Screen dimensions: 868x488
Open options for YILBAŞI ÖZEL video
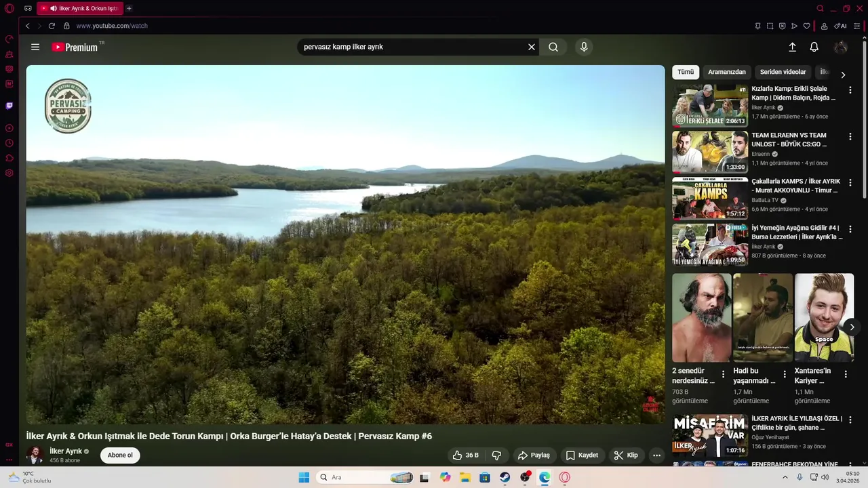pos(850,420)
